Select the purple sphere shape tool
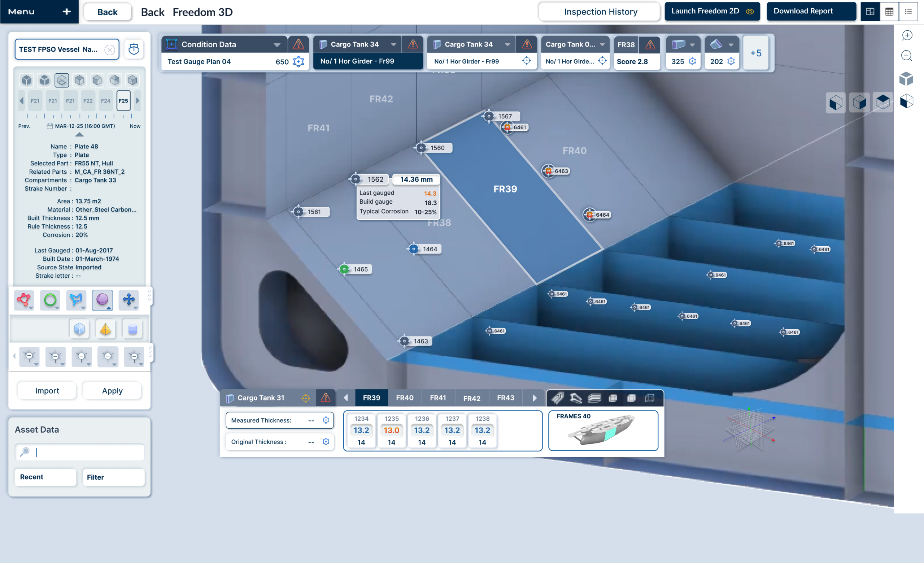Viewport: 924px width, 563px height. [x=103, y=299]
